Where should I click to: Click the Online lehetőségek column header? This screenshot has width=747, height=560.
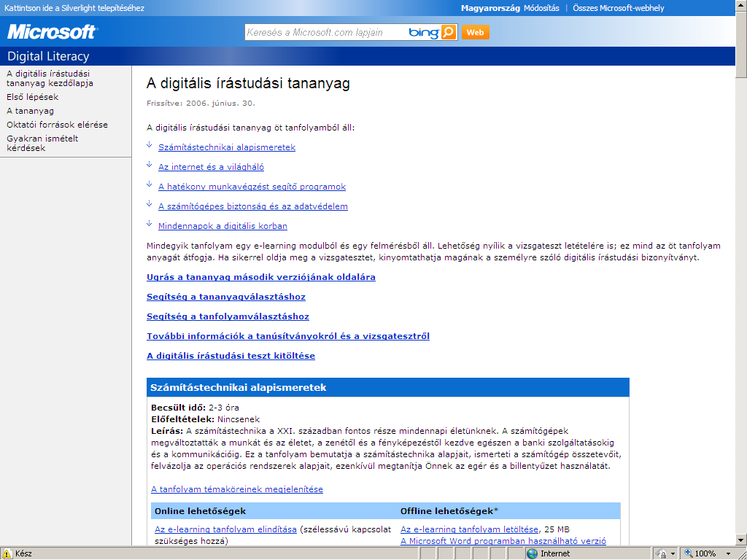tap(200, 511)
